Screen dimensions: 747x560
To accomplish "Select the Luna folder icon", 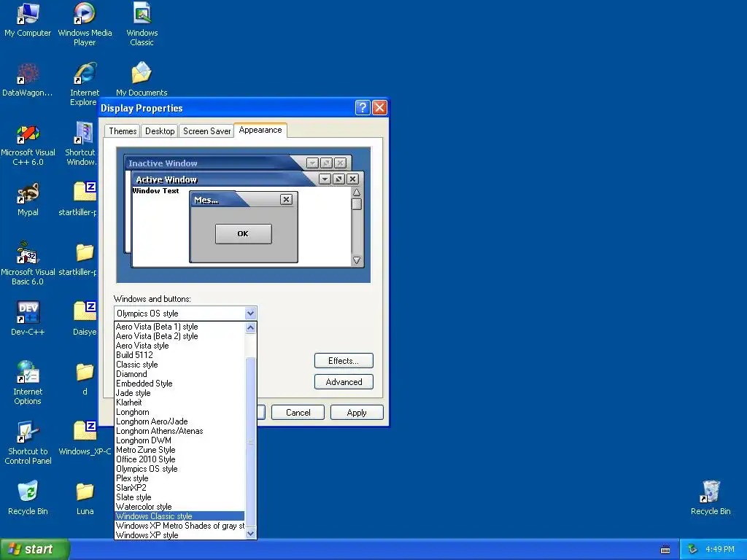I will 85,497.
